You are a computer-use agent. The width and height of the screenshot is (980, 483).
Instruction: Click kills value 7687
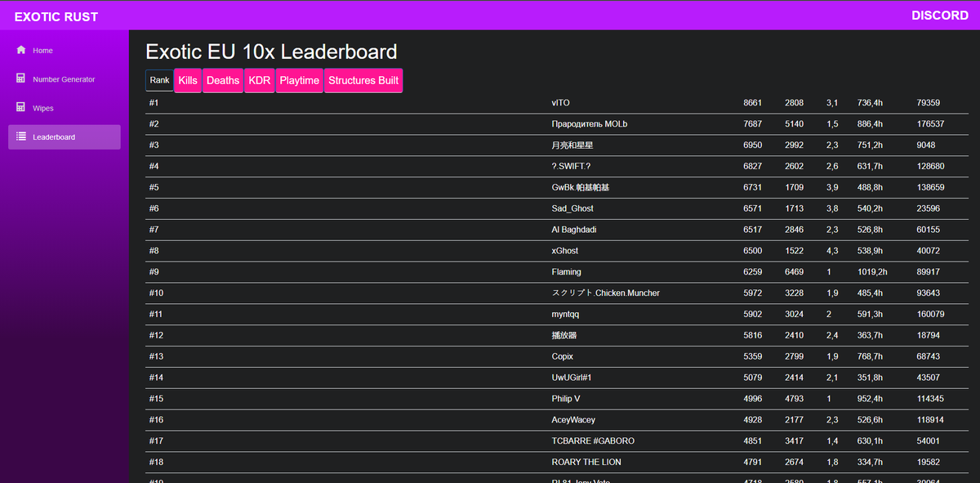pyautogui.click(x=752, y=124)
